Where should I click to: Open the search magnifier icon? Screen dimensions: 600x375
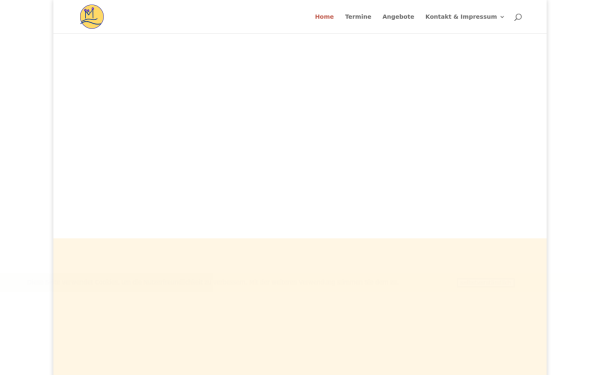click(x=518, y=17)
